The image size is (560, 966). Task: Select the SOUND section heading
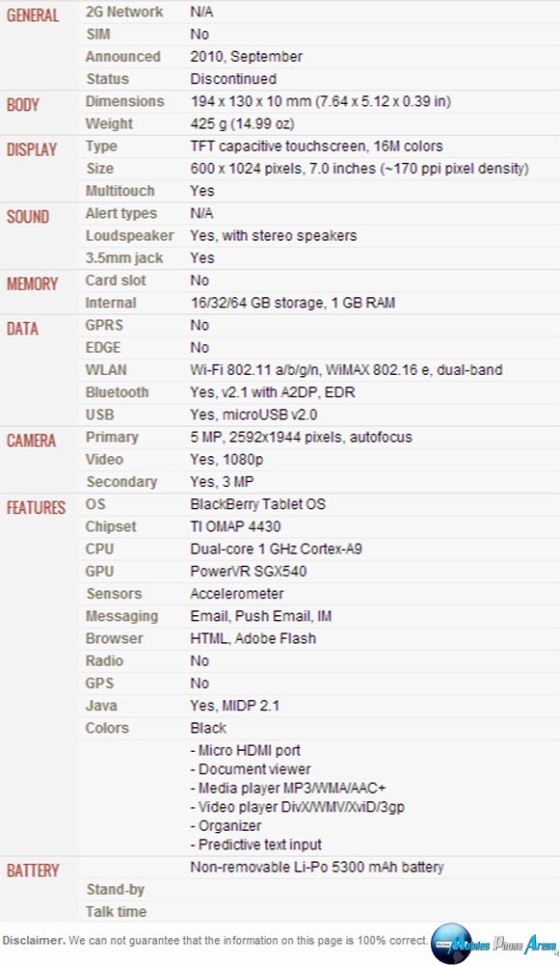[x=28, y=217]
